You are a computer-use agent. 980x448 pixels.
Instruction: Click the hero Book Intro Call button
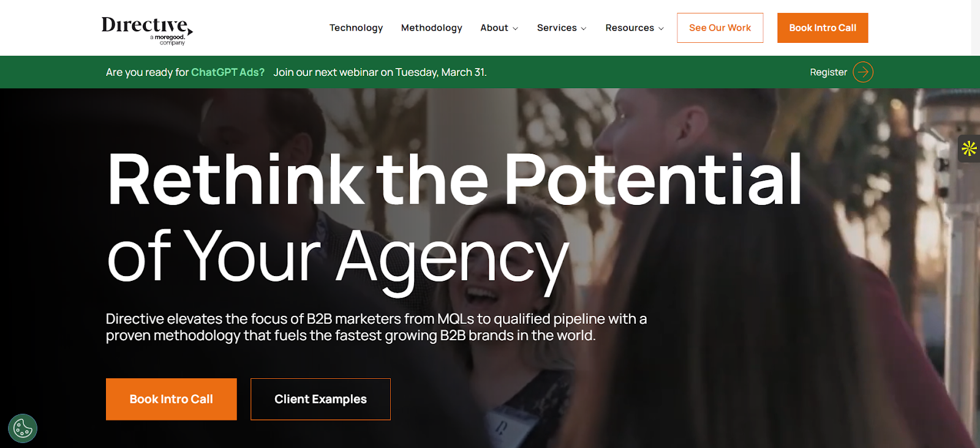171,399
